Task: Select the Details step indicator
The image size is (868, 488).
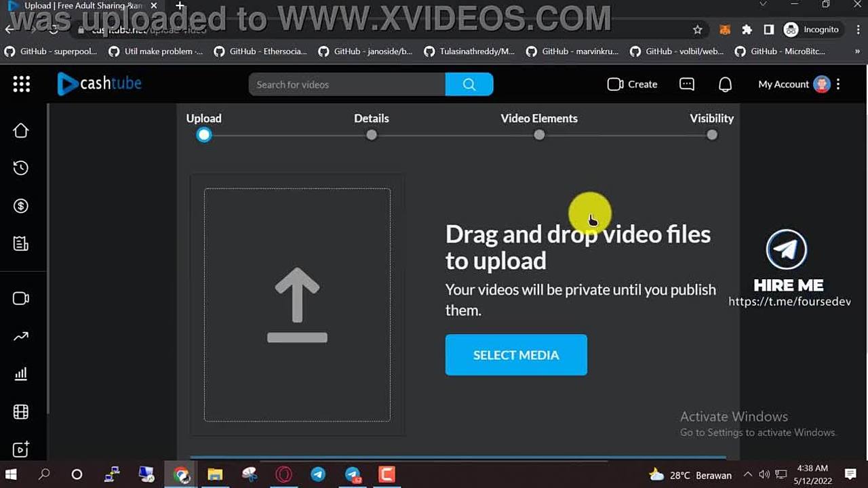Action: pyautogui.click(x=371, y=135)
